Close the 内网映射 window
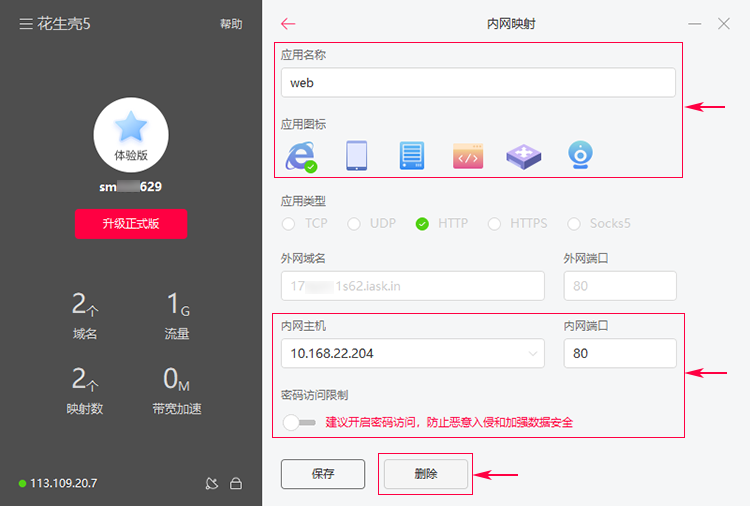The width and height of the screenshot is (750, 506). pyautogui.click(x=724, y=24)
